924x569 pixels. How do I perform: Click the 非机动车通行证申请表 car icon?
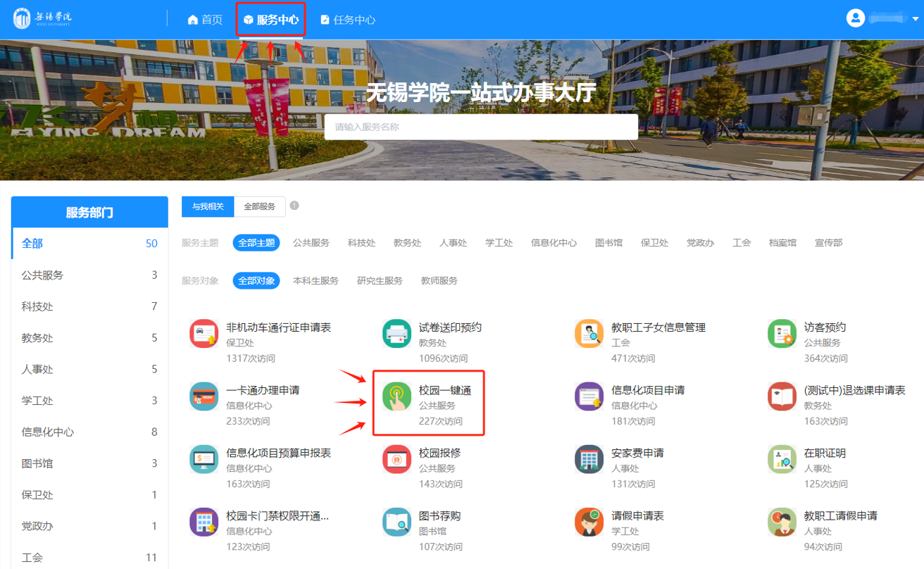(x=204, y=334)
